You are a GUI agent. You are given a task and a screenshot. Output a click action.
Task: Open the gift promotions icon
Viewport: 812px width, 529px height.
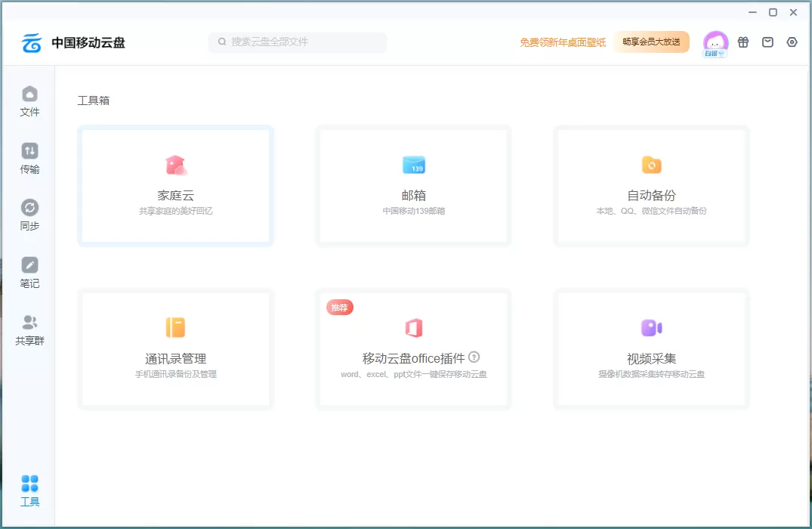point(743,42)
